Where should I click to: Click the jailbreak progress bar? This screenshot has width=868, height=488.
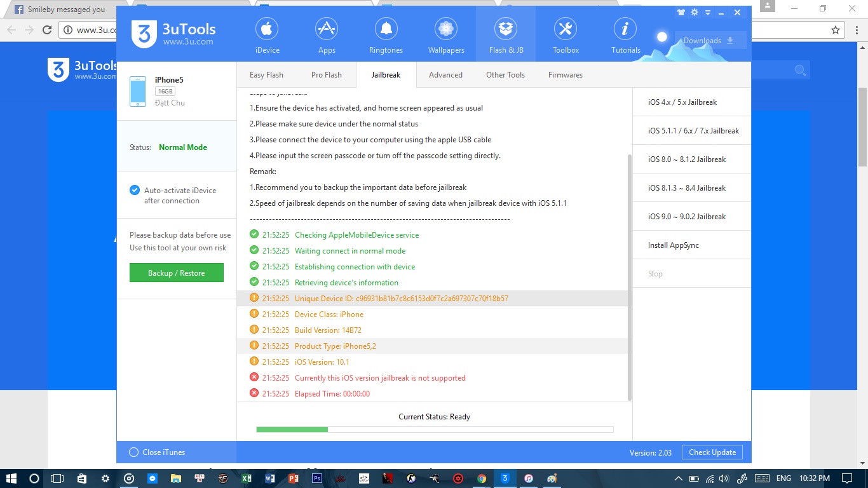(435, 430)
